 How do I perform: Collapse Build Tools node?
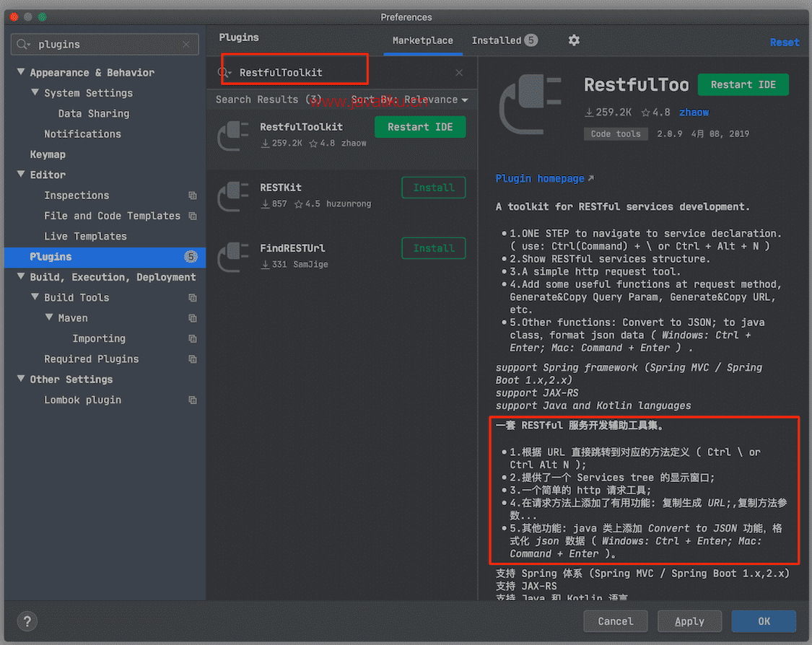[x=35, y=297]
